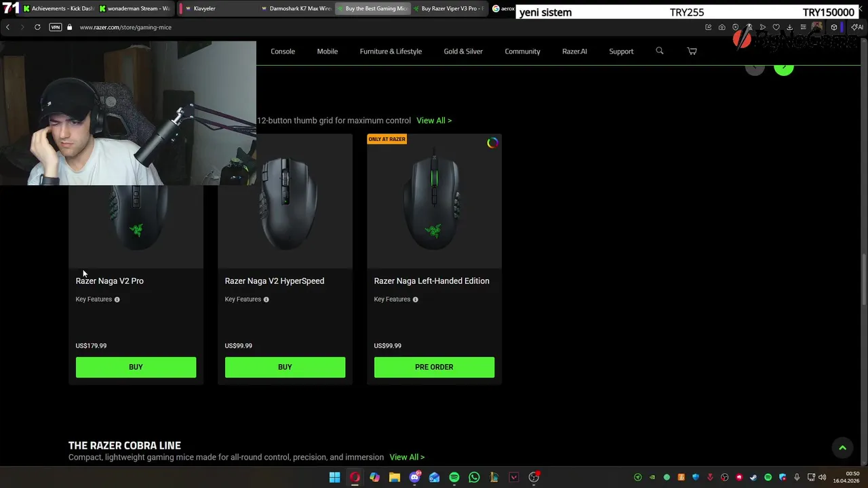Open the heart bookmarks icon in toolbar

click(776, 27)
